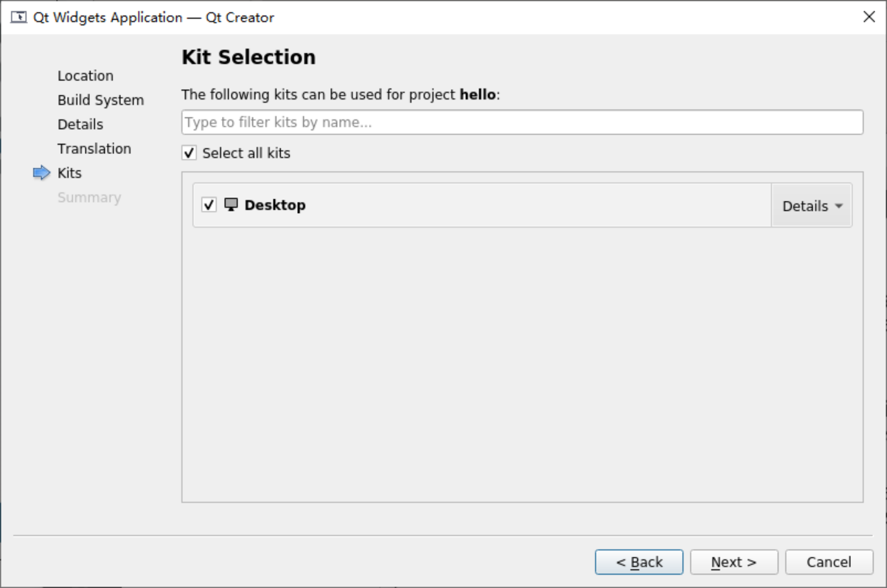Click the Kit Selection heading

[248, 57]
